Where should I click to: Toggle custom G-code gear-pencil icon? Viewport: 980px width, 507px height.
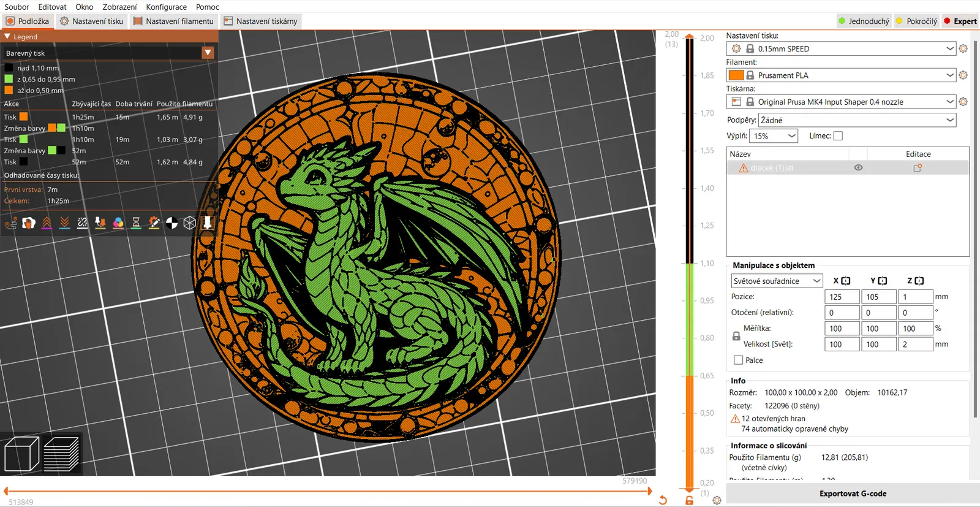point(154,223)
